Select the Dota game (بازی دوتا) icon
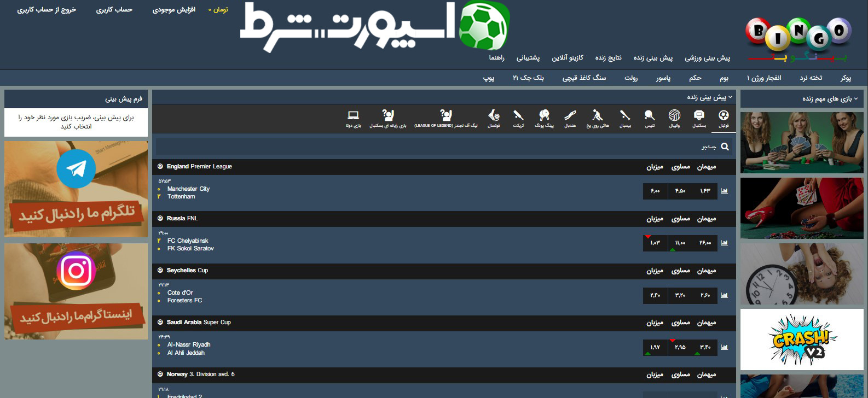The height and width of the screenshot is (398, 868). (353, 119)
